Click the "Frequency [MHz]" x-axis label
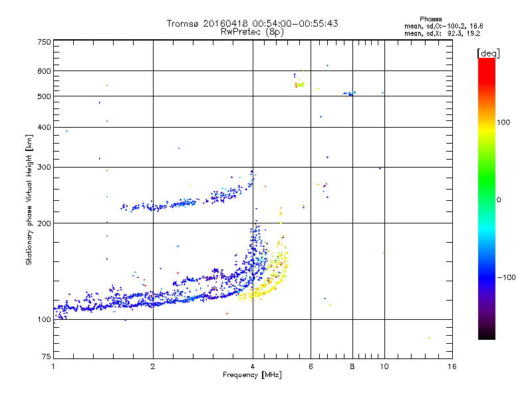Screen dimensions: 532x399 coord(252,375)
